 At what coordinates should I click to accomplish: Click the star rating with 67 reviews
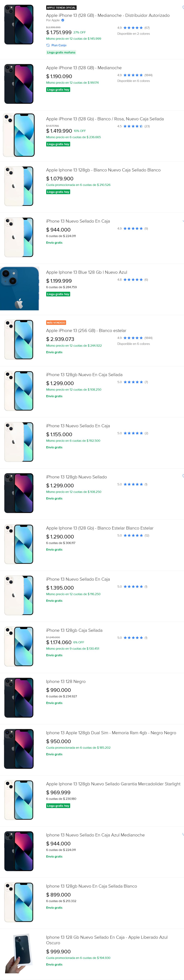pos(133,28)
